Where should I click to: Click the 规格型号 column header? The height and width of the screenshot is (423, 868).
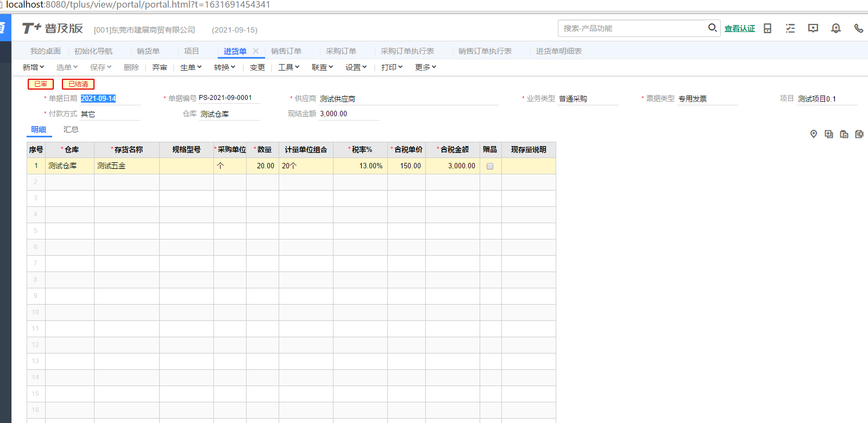tap(186, 150)
